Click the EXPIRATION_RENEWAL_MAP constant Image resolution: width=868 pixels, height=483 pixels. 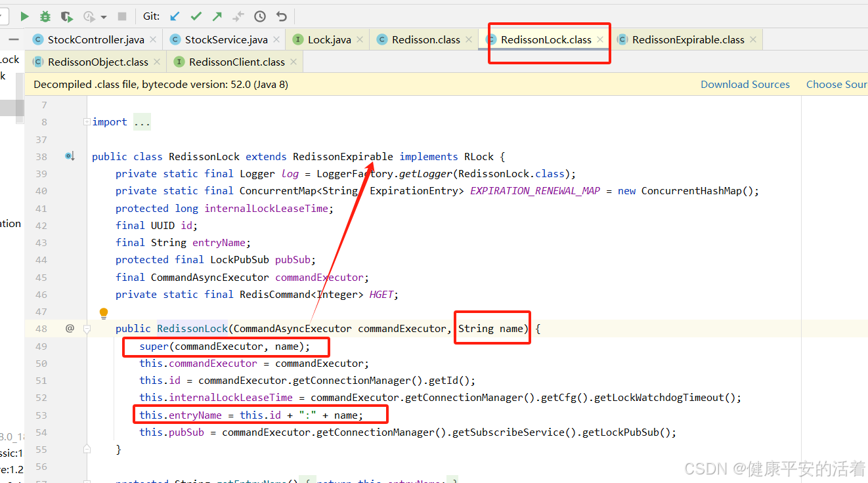(535, 191)
